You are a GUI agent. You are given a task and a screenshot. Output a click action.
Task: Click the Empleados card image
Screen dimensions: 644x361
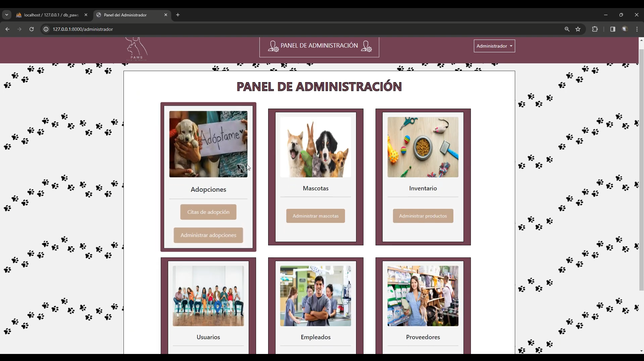click(x=315, y=296)
